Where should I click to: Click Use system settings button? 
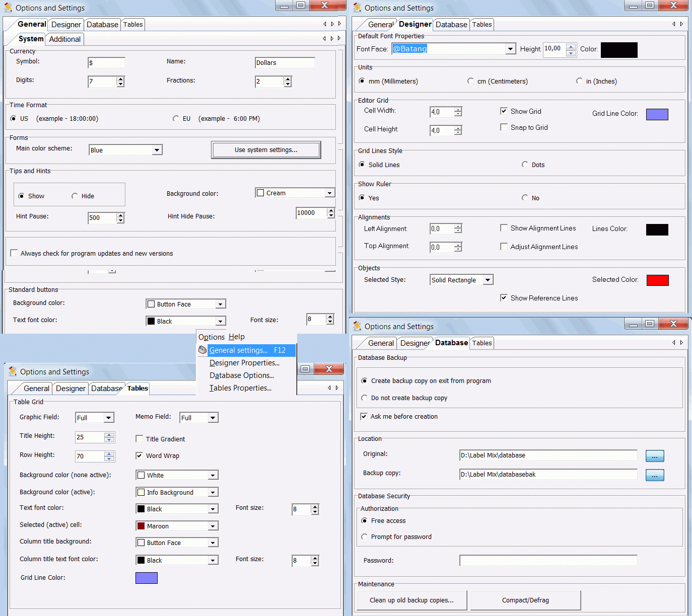(266, 150)
